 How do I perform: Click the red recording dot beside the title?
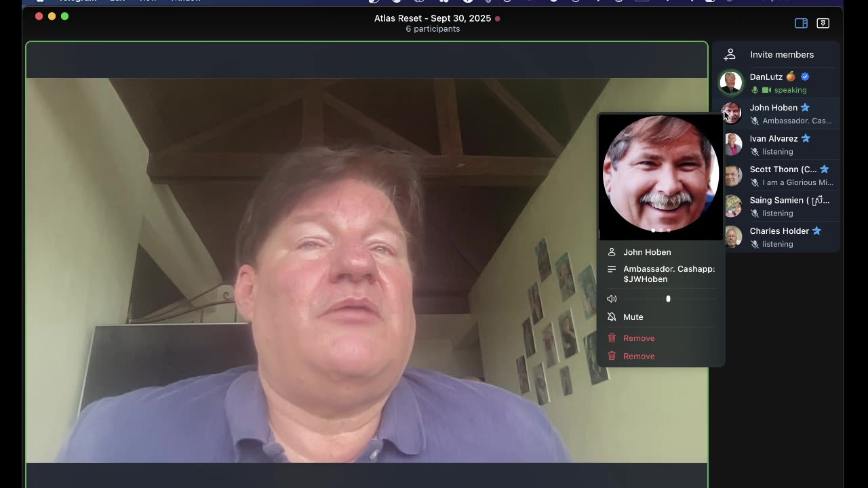pyautogui.click(x=497, y=18)
